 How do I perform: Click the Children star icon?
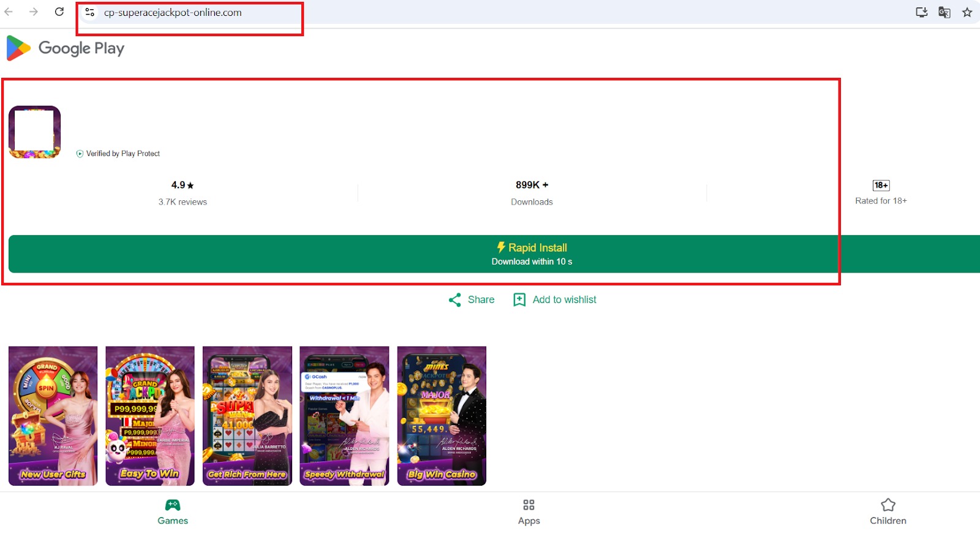click(x=888, y=505)
